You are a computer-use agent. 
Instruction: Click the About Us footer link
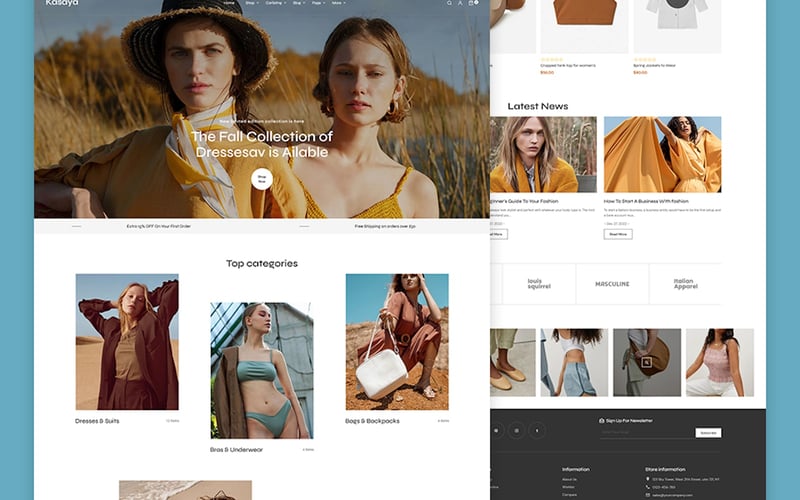click(x=569, y=479)
